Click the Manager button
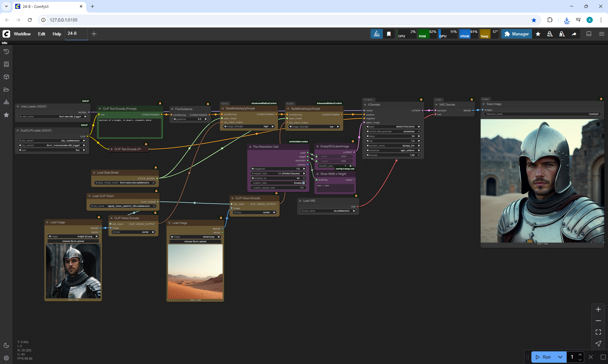The height and width of the screenshot is (364, 608). coord(516,34)
